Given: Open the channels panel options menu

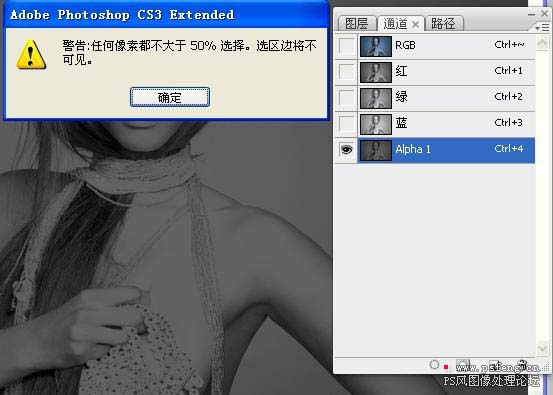Looking at the screenshot, I should [x=542, y=27].
